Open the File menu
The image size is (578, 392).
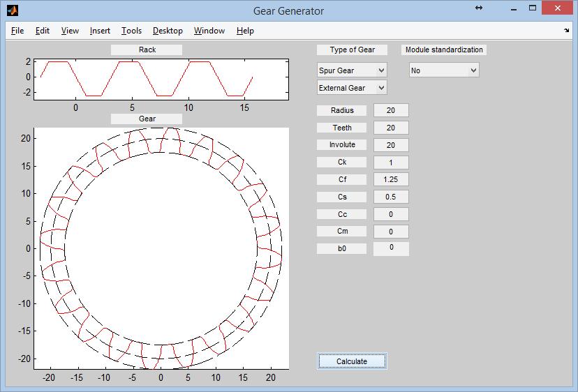[x=17, y=31]
